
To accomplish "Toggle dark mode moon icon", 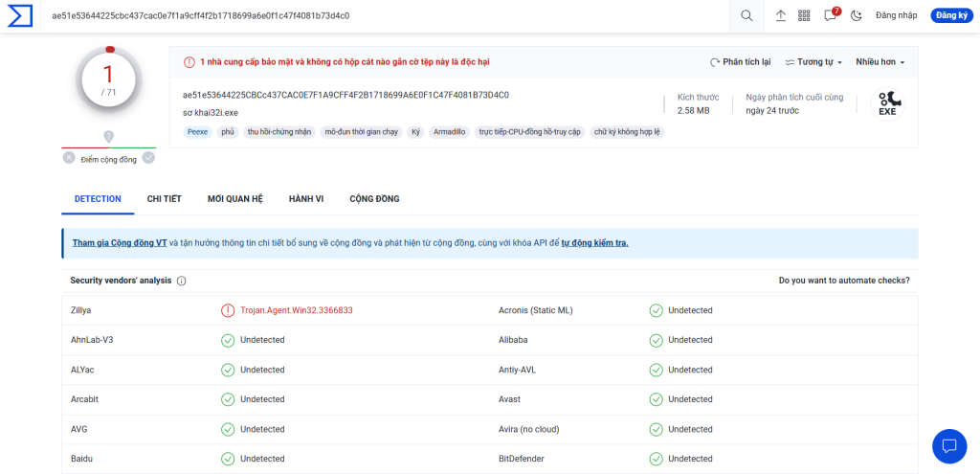I will pos(856,15).
